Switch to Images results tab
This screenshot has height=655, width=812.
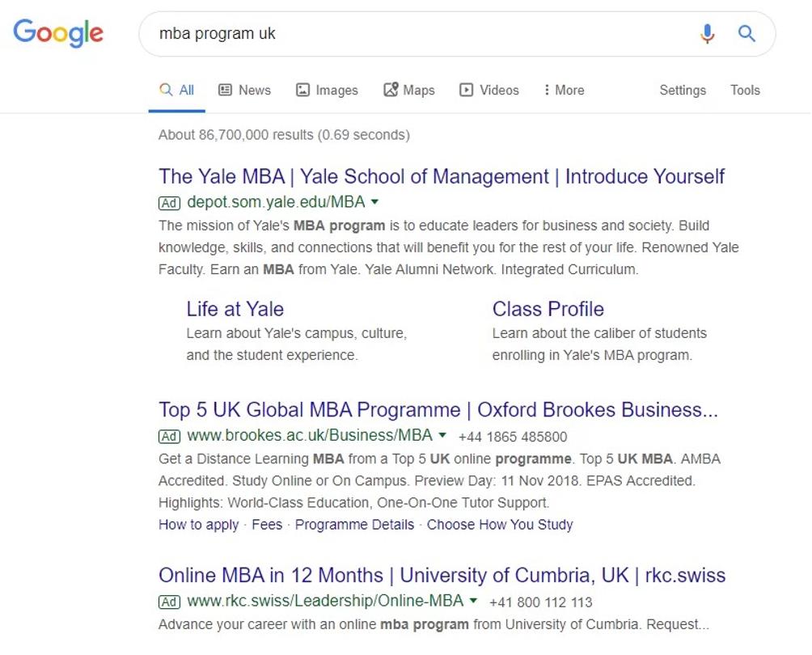click(327, 91)
